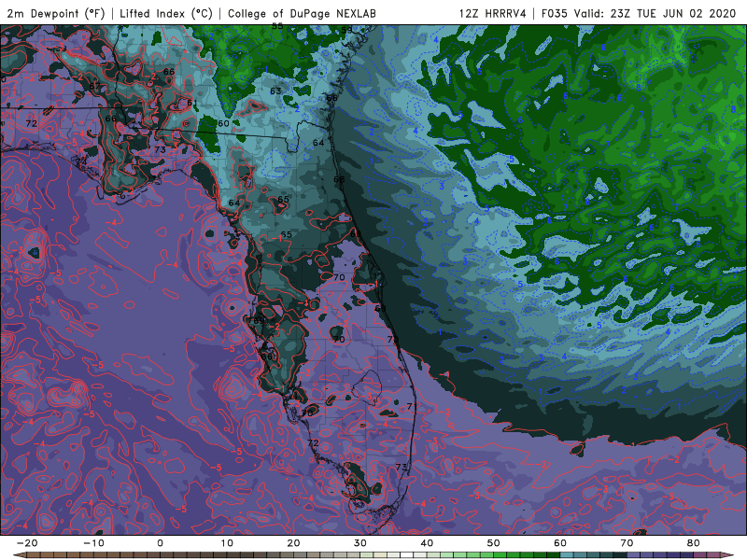The width and height of the screenshot is (747, 560).
Task: Click the color bar's right end arrow
Action: [x=727, y=554]
